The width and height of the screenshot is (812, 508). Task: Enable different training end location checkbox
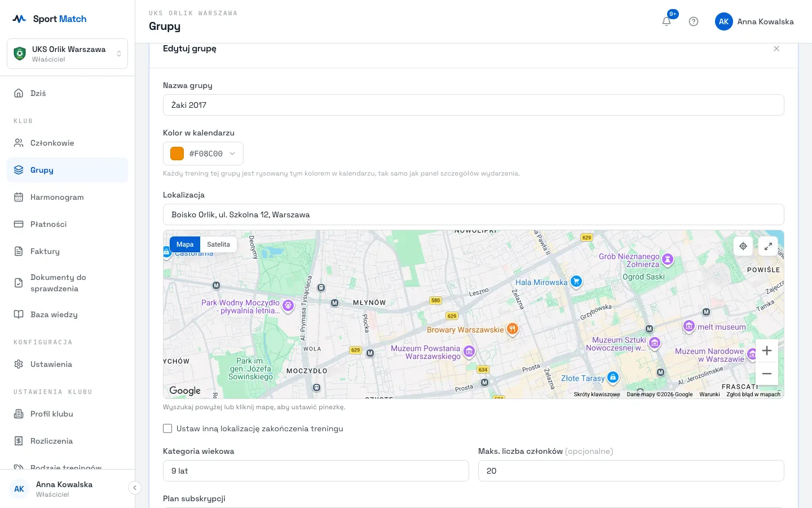coord(167,428)
